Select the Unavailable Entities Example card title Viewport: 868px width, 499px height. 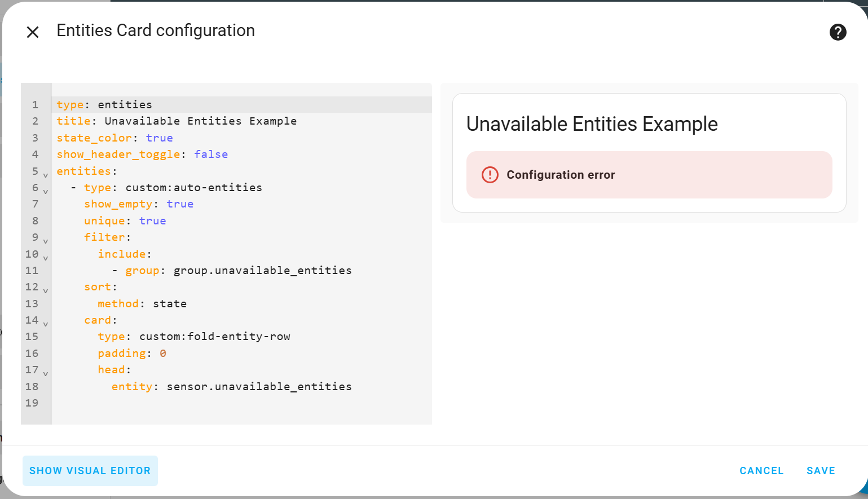(x=592, y=124)
